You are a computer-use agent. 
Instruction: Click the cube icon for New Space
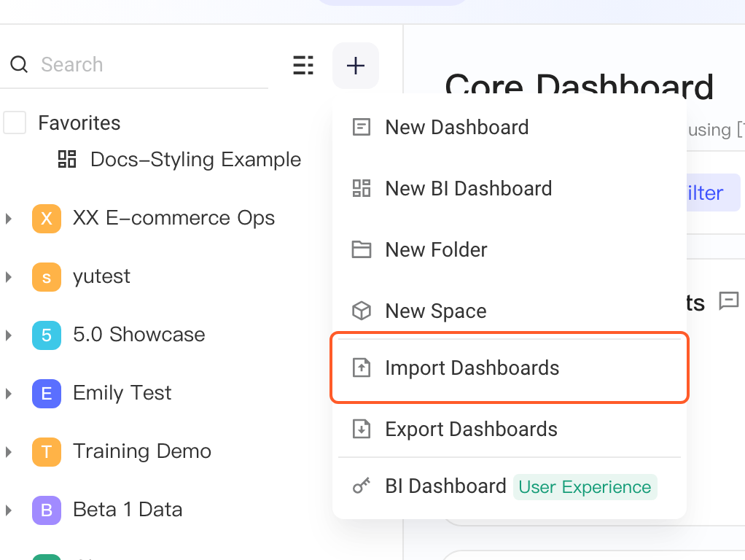point(361,311)
